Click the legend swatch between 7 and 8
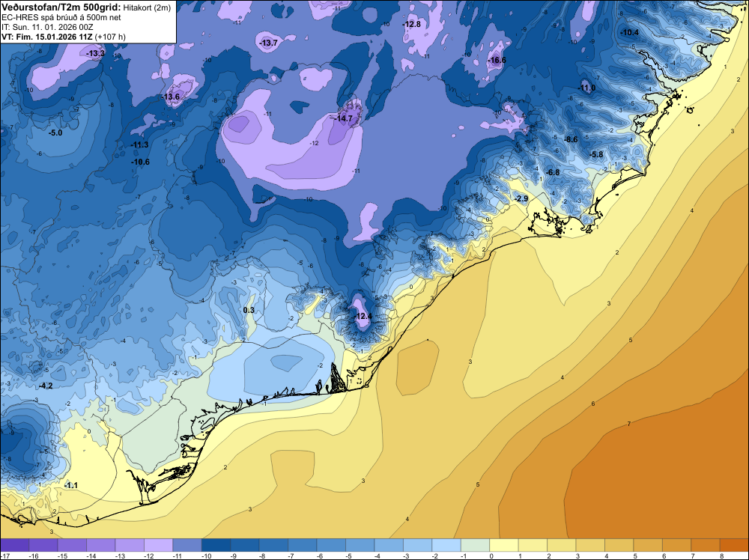 pyautogui.click(x=706, y=545)
